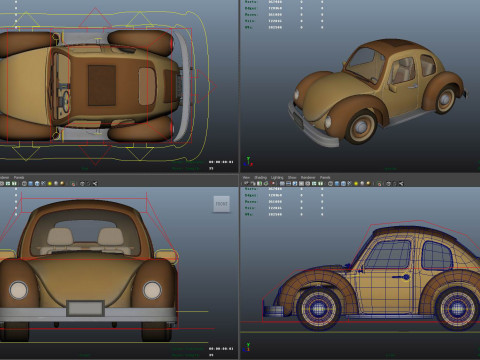480x360 pixels.
Task: Open Shading menu in side view panel
Action: 260,178
